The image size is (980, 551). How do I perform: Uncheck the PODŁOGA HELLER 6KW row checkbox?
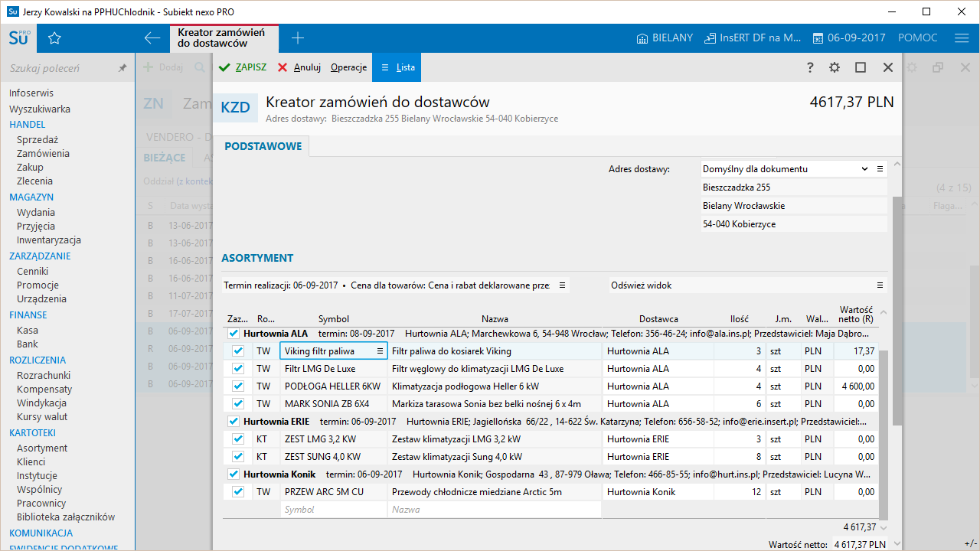click(238, 386)
